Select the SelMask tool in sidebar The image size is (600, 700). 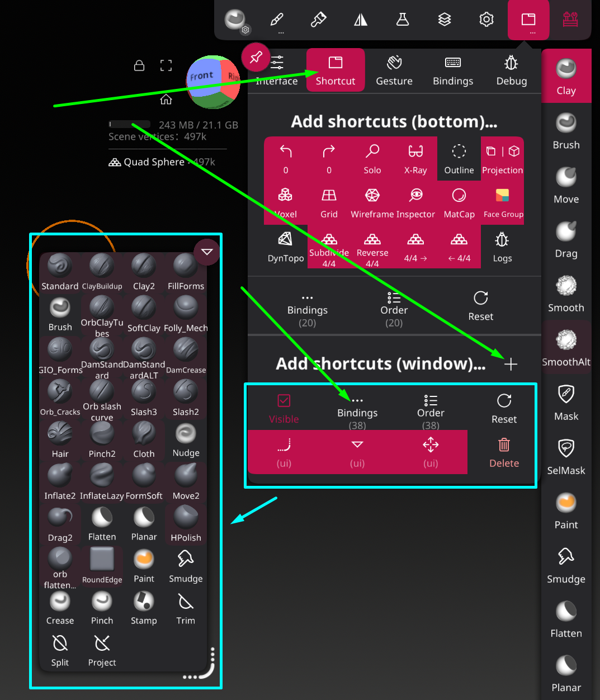[x=566, y=456]
